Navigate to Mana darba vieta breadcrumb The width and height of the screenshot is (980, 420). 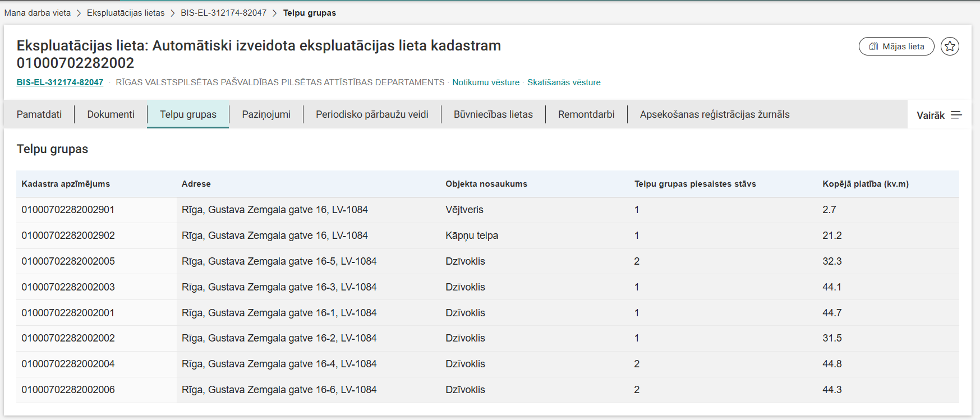(38, 13)
